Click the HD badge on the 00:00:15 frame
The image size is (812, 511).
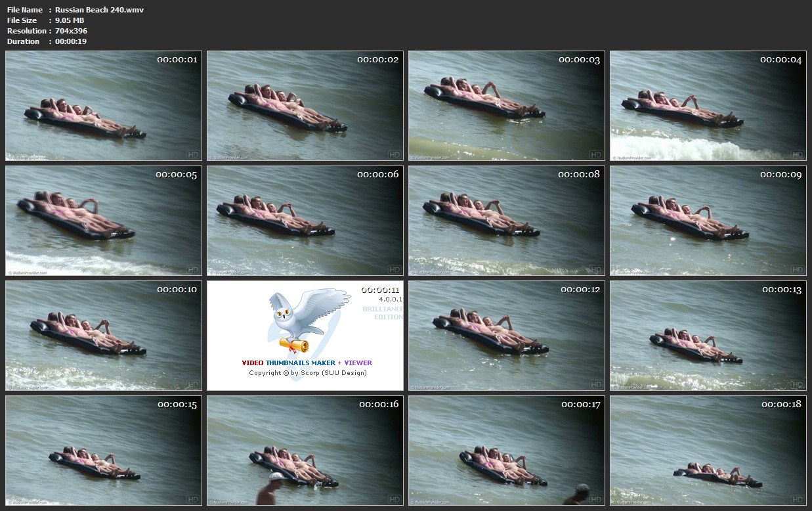pos(193,499)
